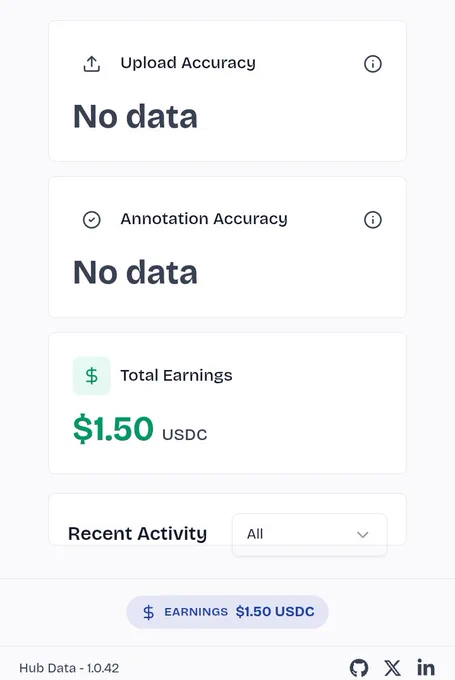Screen dimensions: 455x680
Task: Click the Upload Accuracy card title
Action: (188, 63)
